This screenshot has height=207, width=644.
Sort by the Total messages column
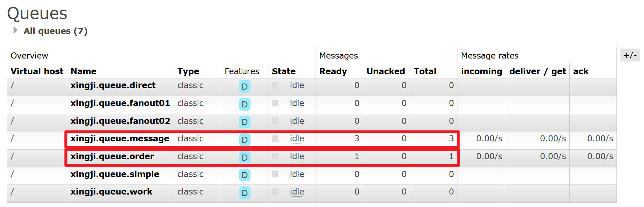point(425,71)
